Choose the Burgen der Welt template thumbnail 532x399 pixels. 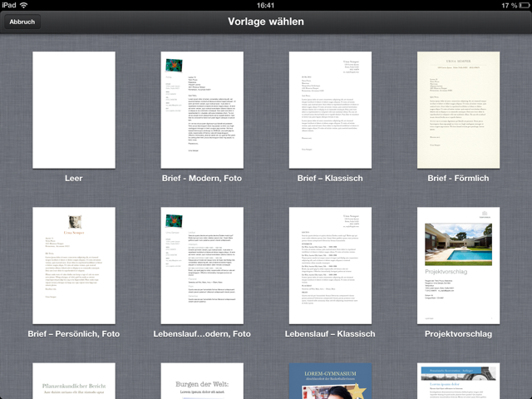click(202, 382)
